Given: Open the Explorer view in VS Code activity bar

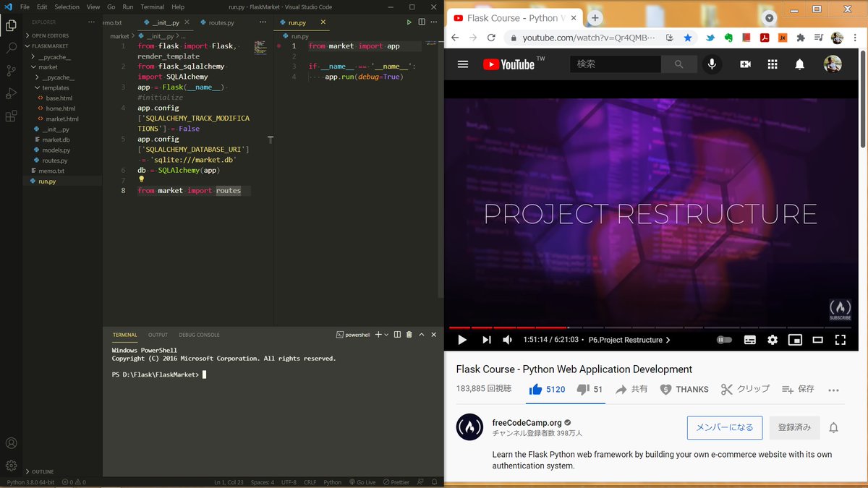Looking at the screenshot, I should 11,26.
